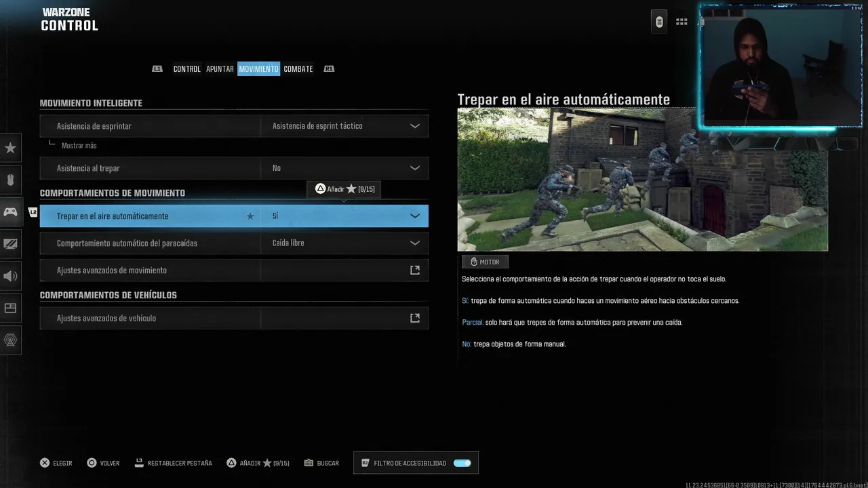Expand Asistencia de esprintar dropdown chevron
Image resolution: width=868 pixels, height=488 pixels.
[x=415, y=126]
